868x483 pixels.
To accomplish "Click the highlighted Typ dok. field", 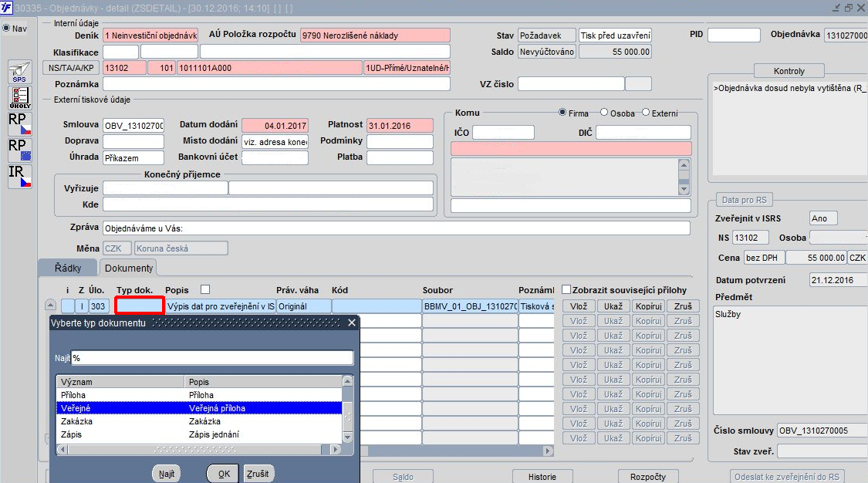I will pos(140,306).
